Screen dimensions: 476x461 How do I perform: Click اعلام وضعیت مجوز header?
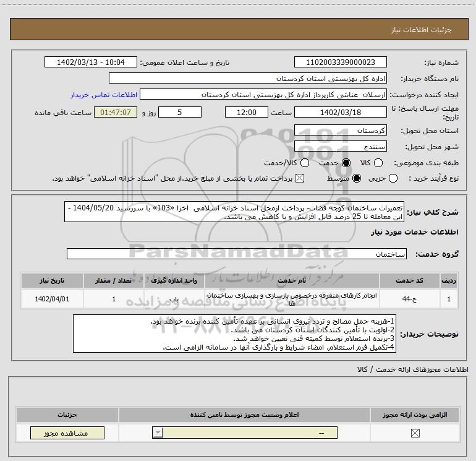click(x=244, y=415)
